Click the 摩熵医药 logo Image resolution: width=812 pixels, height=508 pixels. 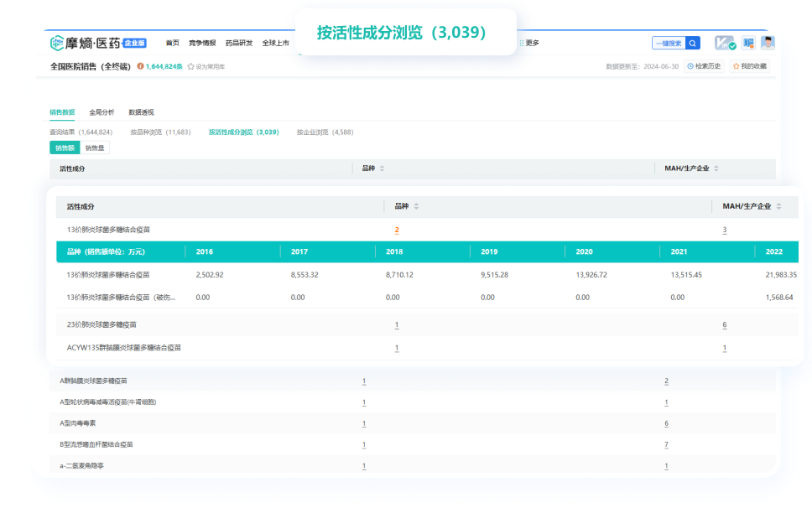[86, 43]
